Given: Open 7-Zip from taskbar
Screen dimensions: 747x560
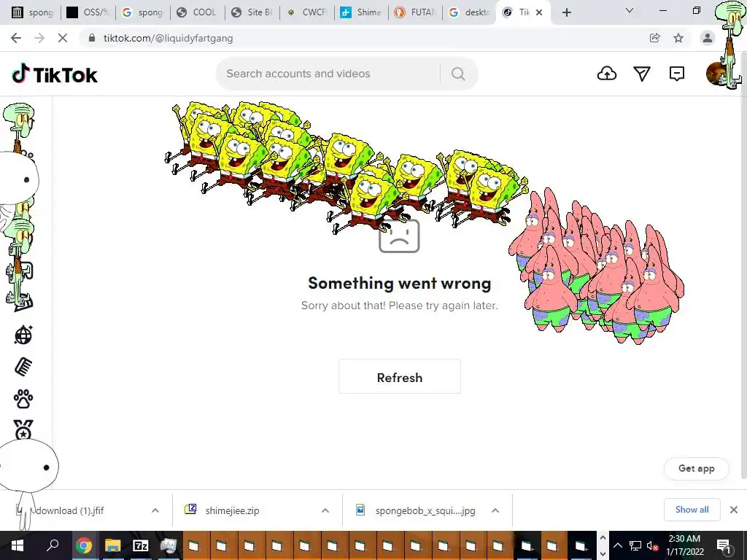Looking at the screenshot, I should (x=141, y=545).
